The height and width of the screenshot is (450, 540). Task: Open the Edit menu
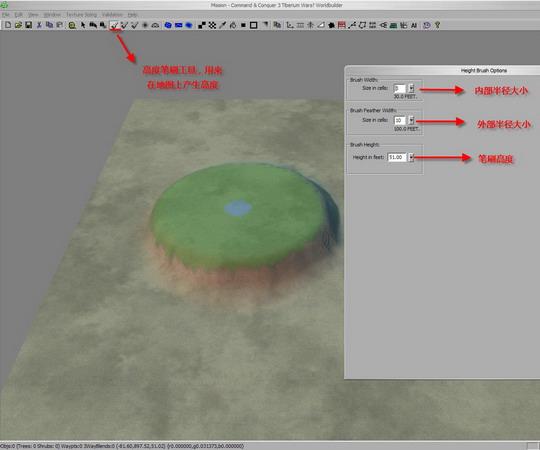18,15
